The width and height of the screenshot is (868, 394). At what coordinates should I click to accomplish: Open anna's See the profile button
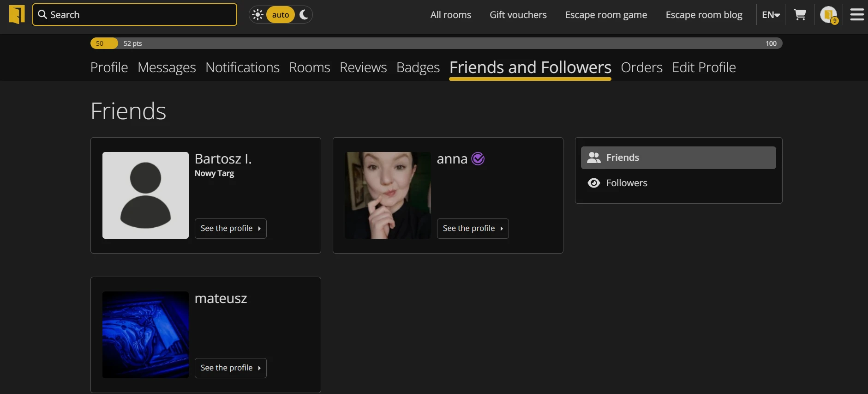click(473, 229)
